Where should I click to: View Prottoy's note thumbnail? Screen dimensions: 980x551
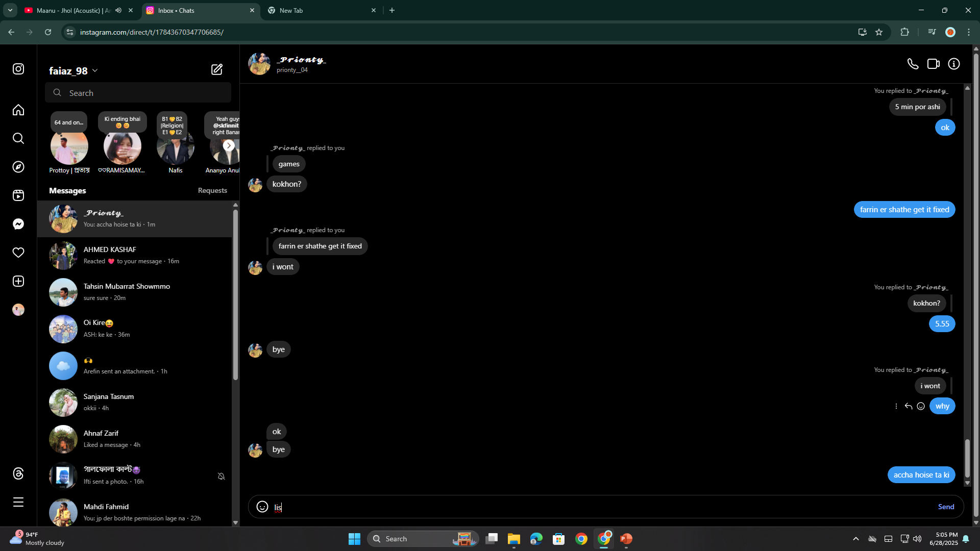coord(69,146)
